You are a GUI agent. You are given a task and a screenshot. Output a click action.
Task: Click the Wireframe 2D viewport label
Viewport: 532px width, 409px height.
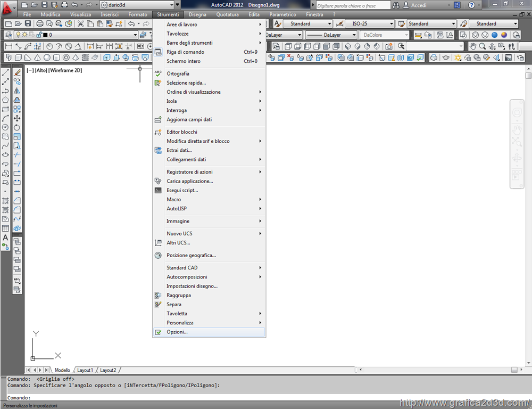point(66,70)
